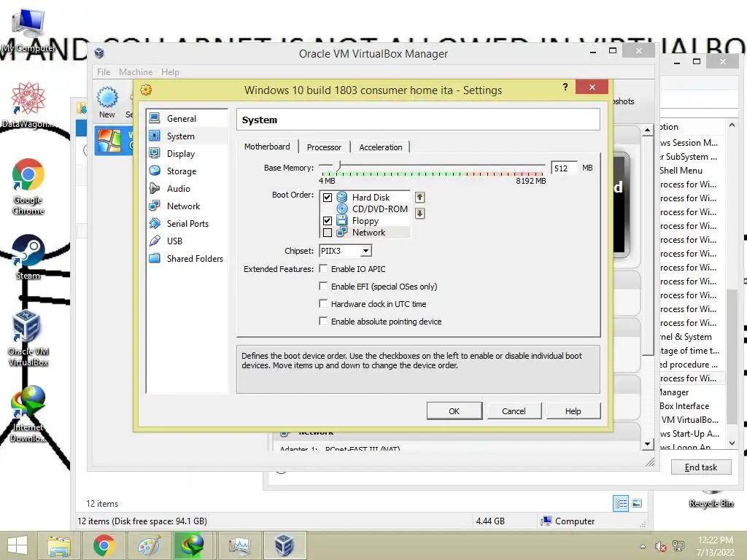Move boot device down arrow
The height and width of the screenshot is (560, 747).
[x=419, y=214]
